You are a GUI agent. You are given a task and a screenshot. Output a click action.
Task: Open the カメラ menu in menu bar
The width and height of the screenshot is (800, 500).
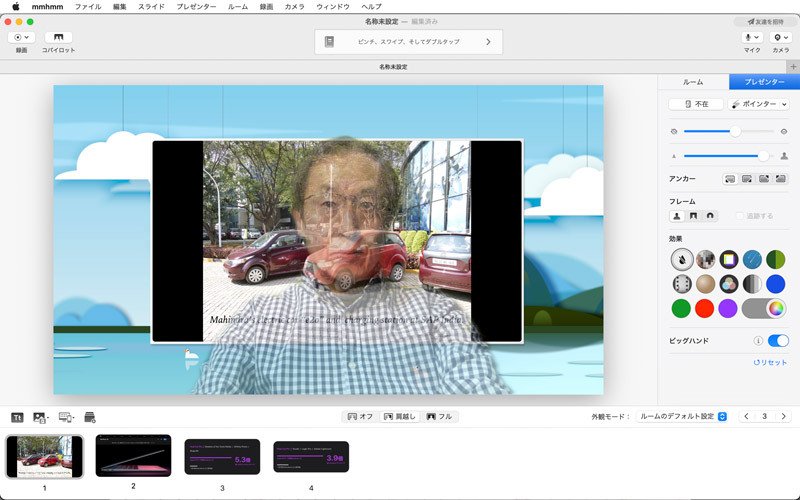click(294, 7)
